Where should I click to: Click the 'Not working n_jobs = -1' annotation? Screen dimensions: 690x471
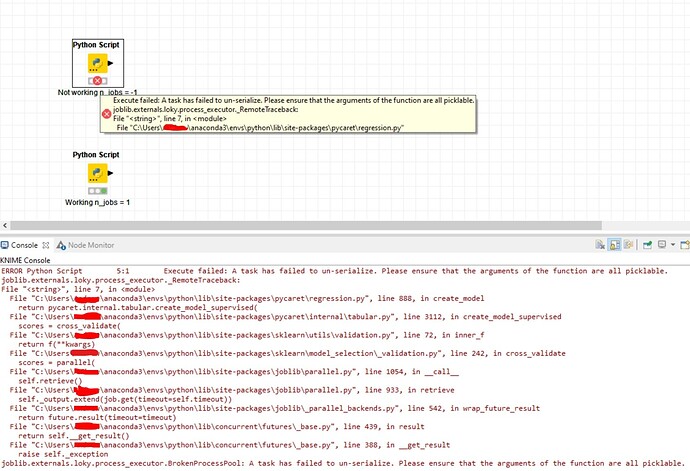point(98,92)
